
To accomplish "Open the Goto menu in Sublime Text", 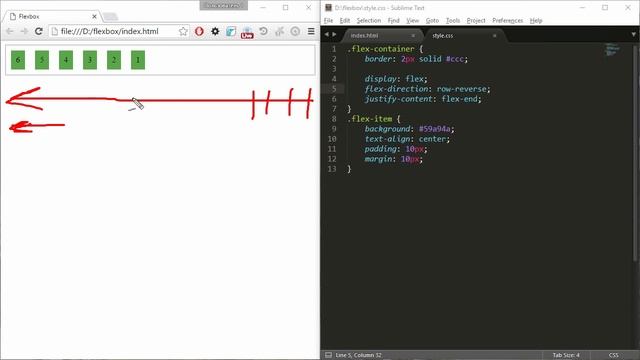I will coord(432,20).
